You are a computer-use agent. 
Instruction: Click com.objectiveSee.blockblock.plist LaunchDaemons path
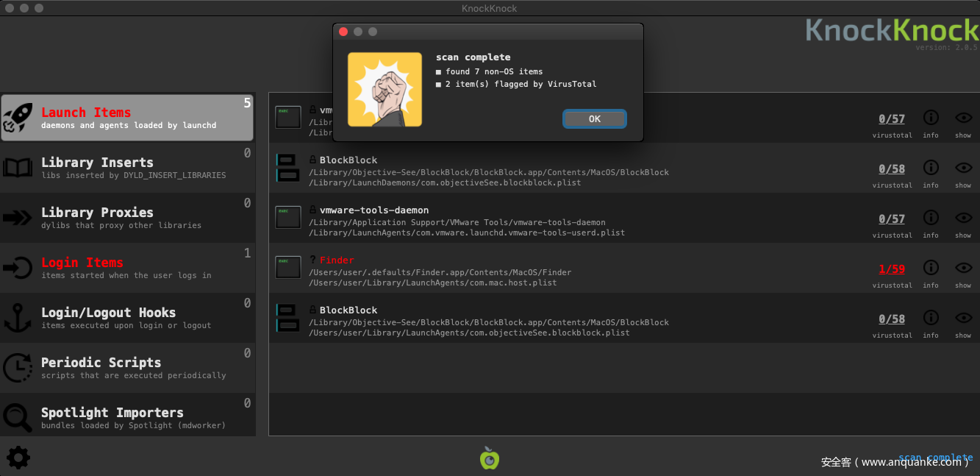pos(445,183)
